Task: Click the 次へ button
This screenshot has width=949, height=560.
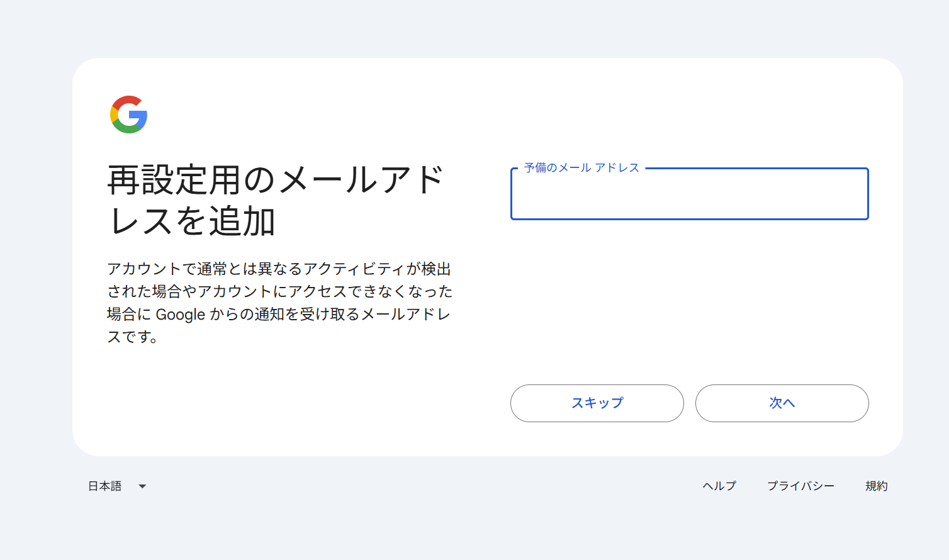Action: [x=782, y=403]
